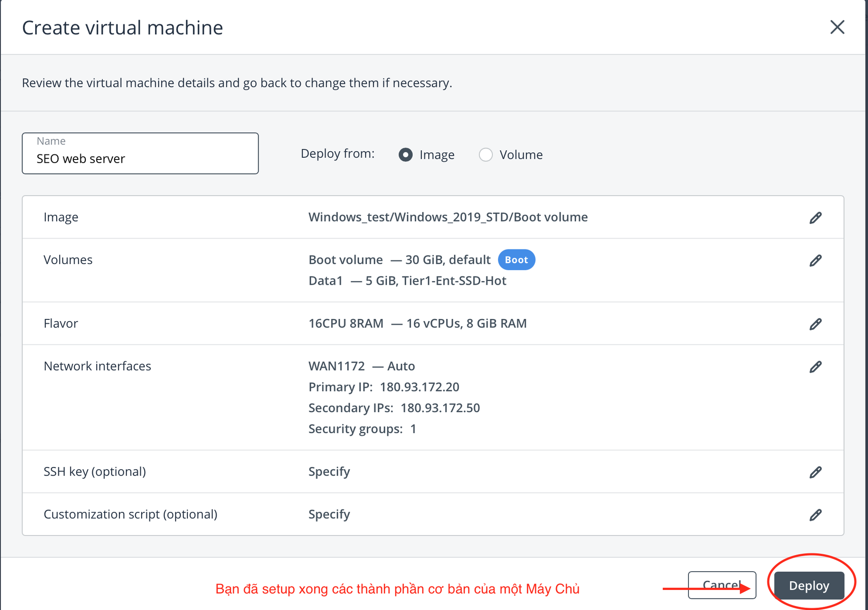This screenshot has width=868, height=610.
Task: Edit Network interfaces via pencil icon
Action: (x=816, y=366)
